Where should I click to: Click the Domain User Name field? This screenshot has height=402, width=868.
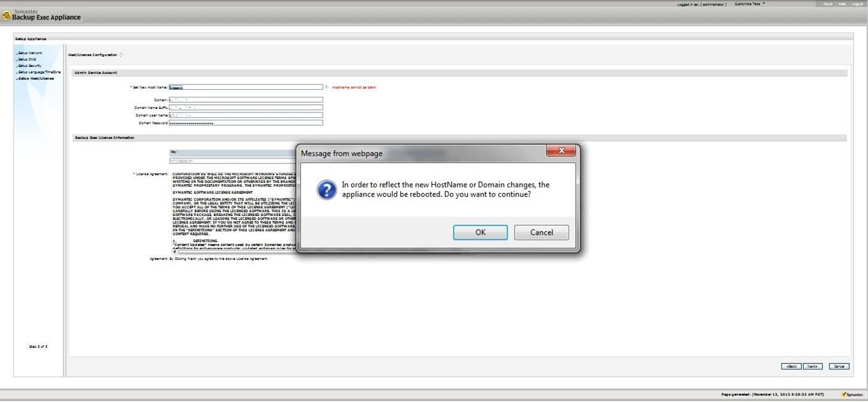[x=246, y=115]
